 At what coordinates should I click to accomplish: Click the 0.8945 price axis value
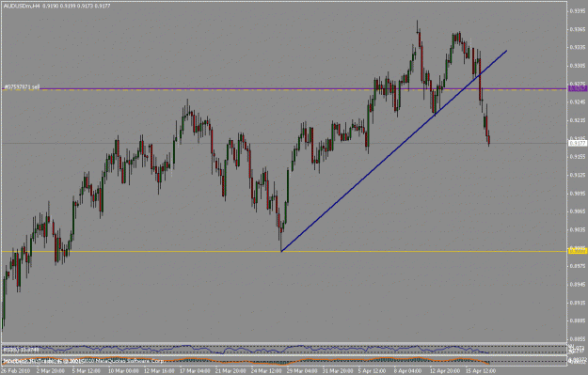(x=578, y=285)
